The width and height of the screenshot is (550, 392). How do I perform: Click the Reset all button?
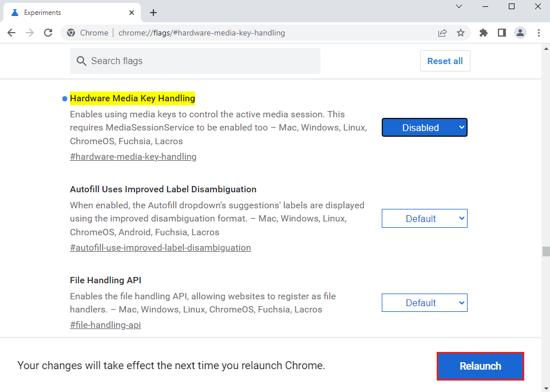445,61
